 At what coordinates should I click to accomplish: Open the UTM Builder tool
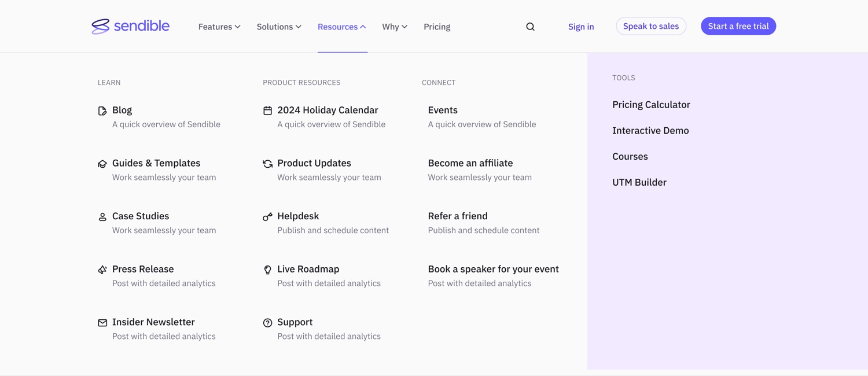pyautogui.click(x=639, y=182)
